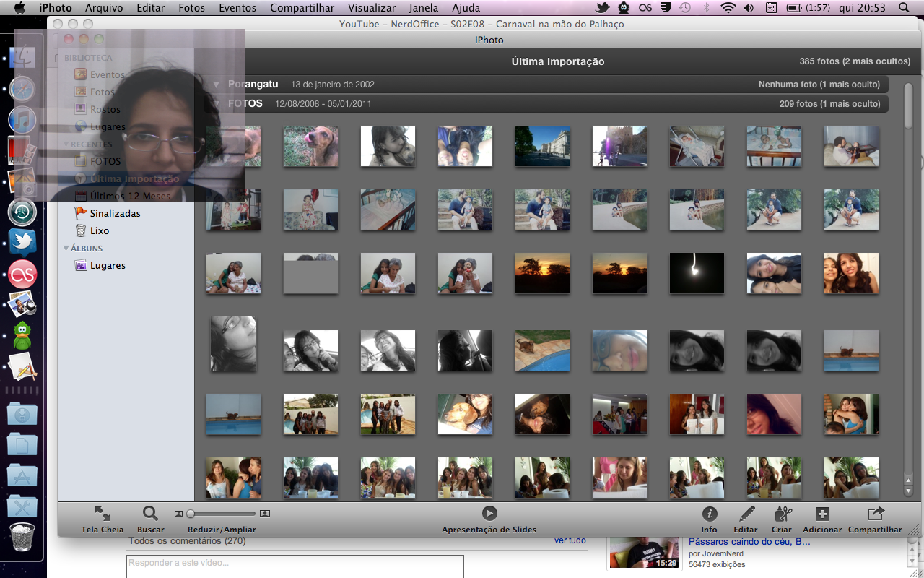Screen dimensions: 924x578
Task: Select the blue sky building photo
Action: click(542, 146)
